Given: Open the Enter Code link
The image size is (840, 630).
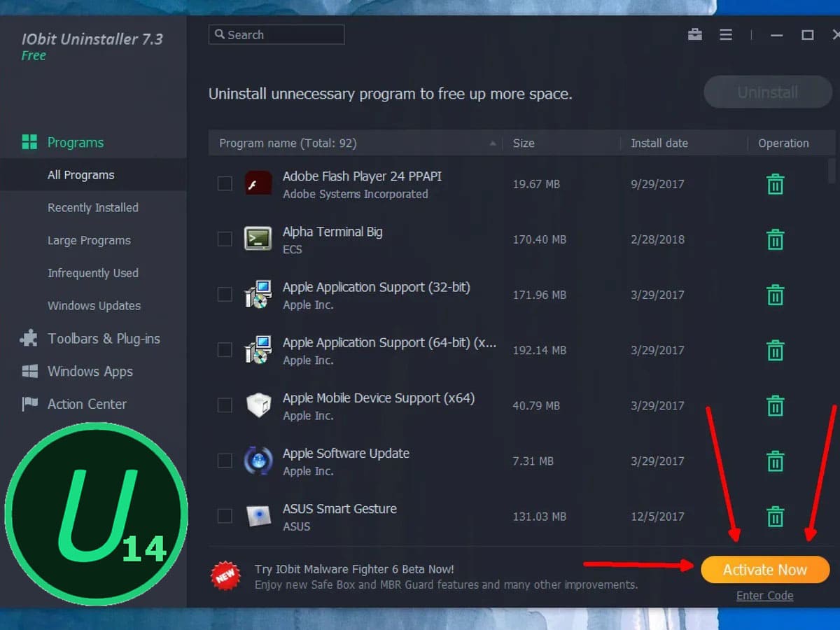Looking at the screenshot, I should pos(765,596).
